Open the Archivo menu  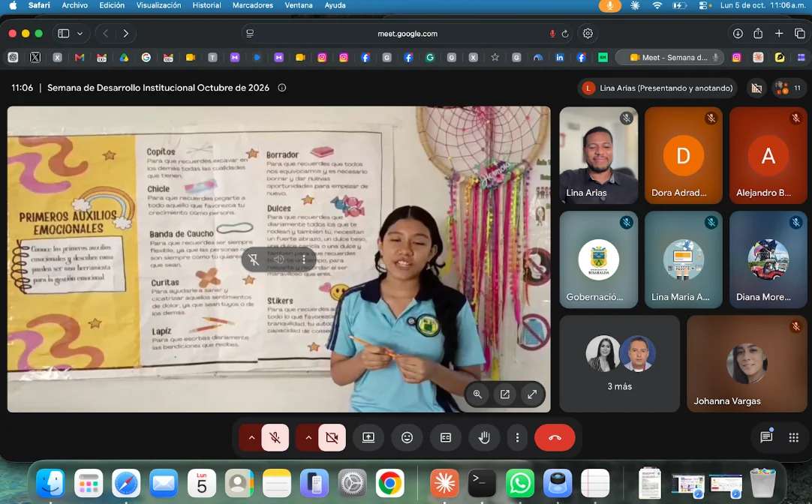point(74,5)
